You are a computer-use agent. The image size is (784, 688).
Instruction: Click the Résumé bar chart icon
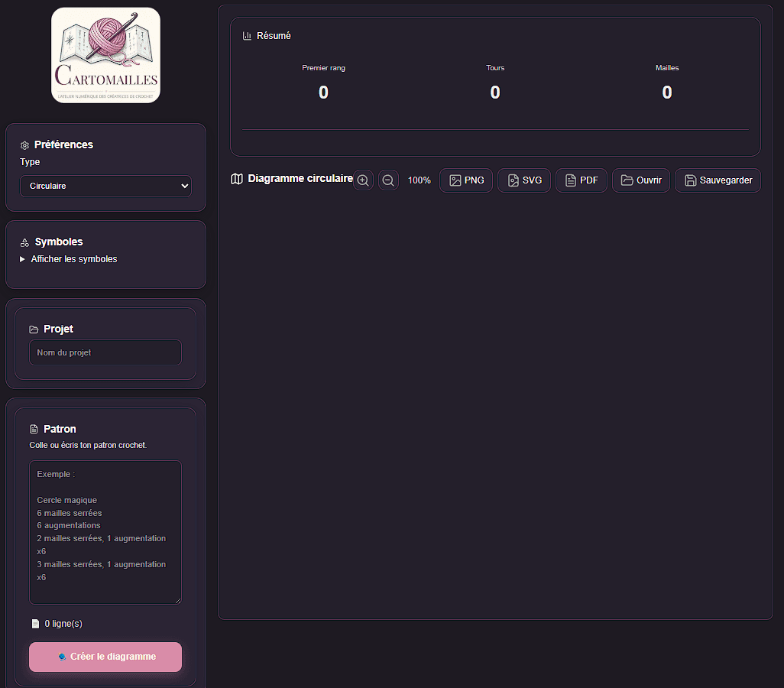tap(247, 36)
